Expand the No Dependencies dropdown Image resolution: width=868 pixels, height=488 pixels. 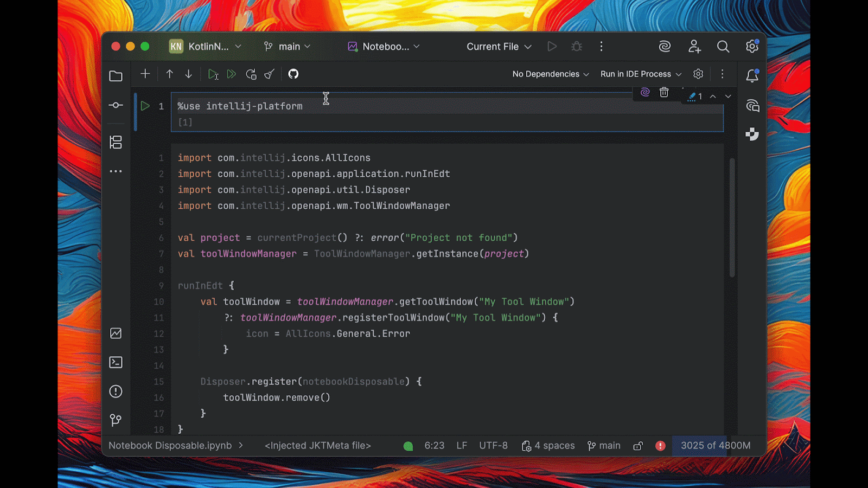(x=550, y=74)
